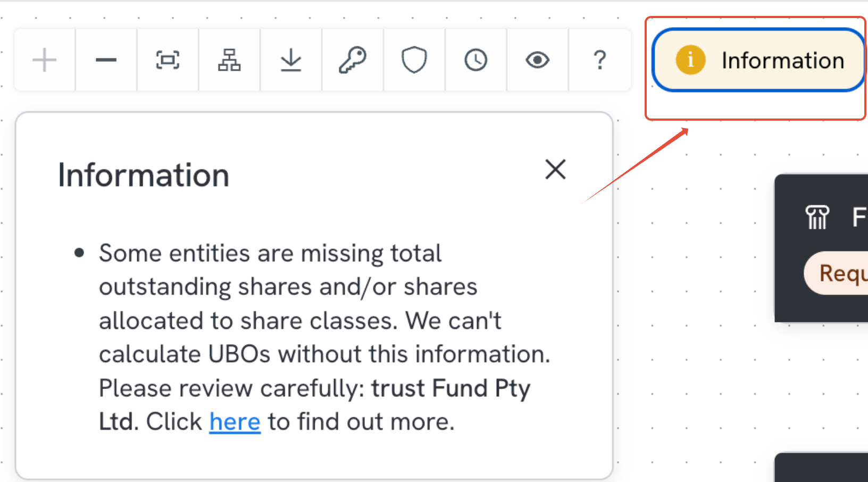Click the 'trust Fund Pty Ltd' bold text
This screenshot has width=868, height=482.
tap(315, 405)
